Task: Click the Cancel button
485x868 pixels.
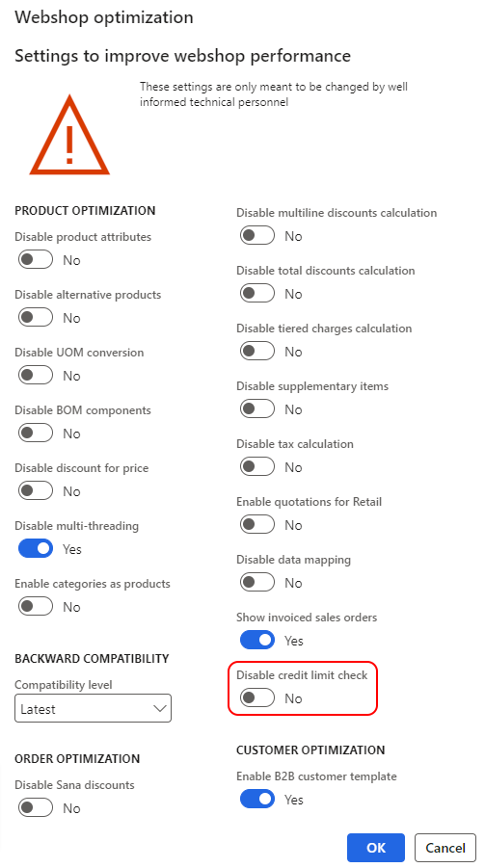Action: pyautogui.click(x=445, y=848)
